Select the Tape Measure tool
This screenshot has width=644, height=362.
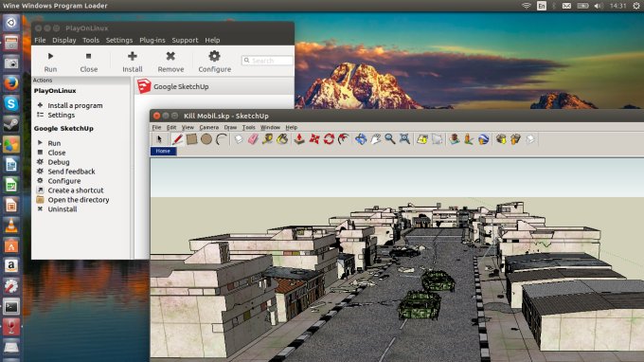click(268, 139)
